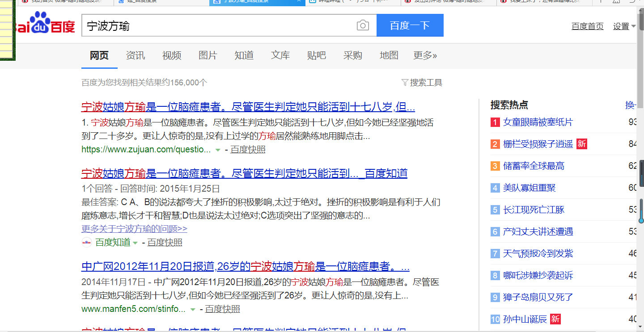Open the green arrow beside 百度知道 source
Screen dimensions: 644x332
tap(135, 243)
